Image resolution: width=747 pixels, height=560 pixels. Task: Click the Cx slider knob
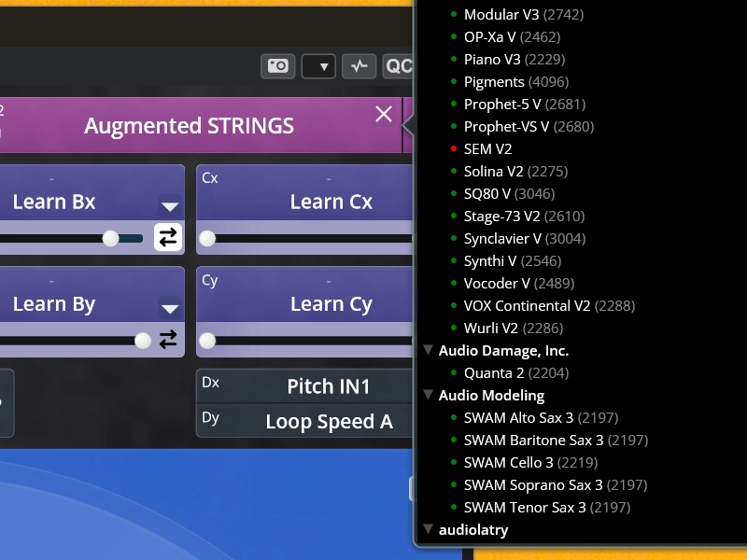point(207,239)
